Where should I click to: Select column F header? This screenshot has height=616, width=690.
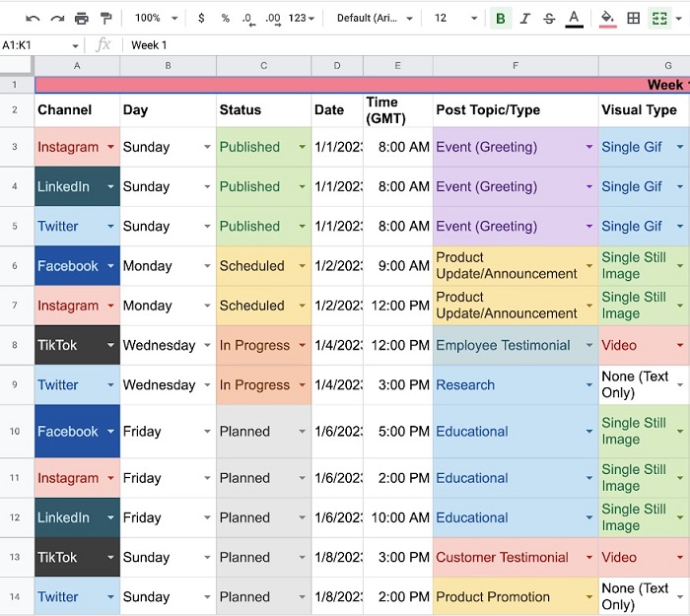(516, 66)
